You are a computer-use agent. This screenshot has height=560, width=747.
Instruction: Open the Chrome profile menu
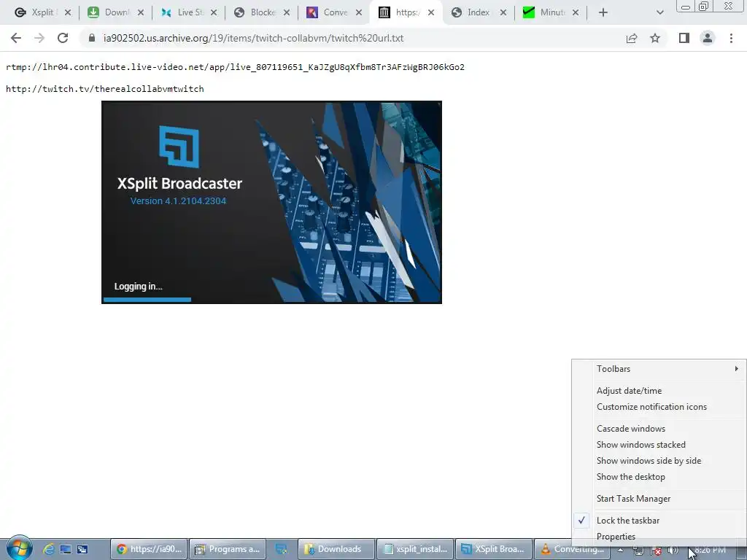click(708, 38)
